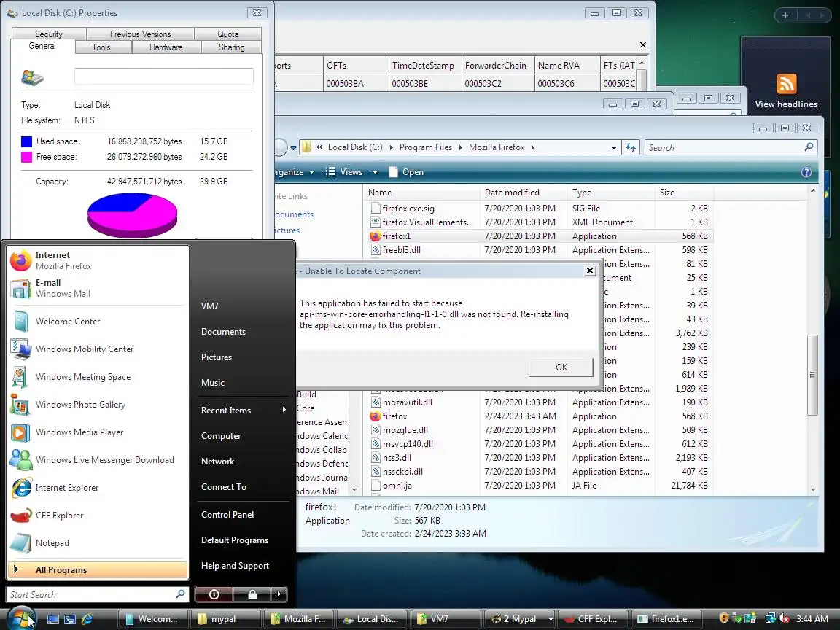This screenshot has width=840, height=630.
Task: Click Show Desktop quick launch icon
Action: pyautogui.click(x=53, y=619)
